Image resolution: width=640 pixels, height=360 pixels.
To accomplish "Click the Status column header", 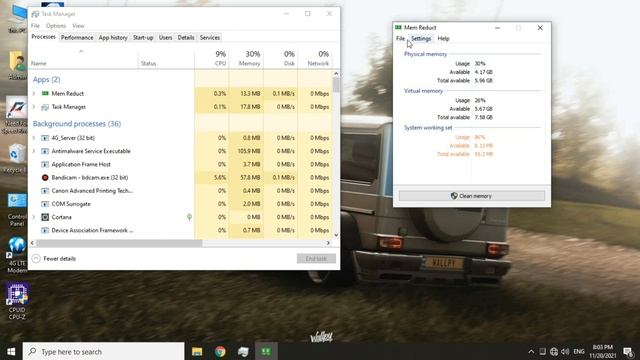I will [x=166, y=58].
